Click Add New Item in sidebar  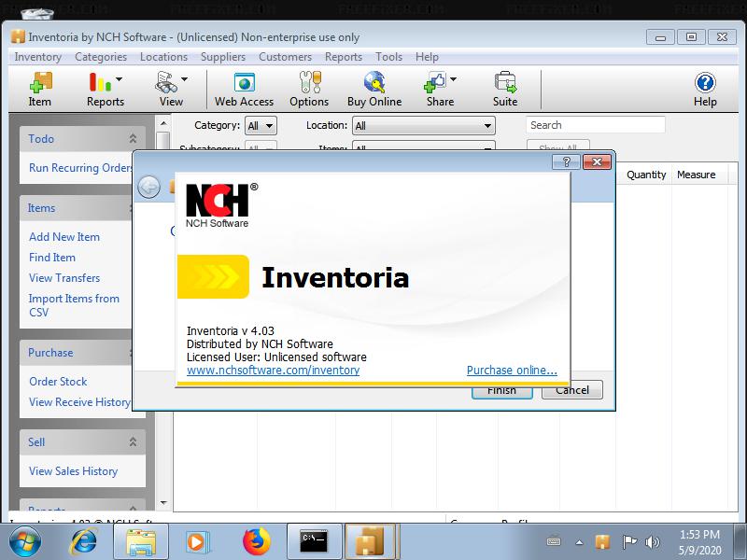[x=64, y=237]
